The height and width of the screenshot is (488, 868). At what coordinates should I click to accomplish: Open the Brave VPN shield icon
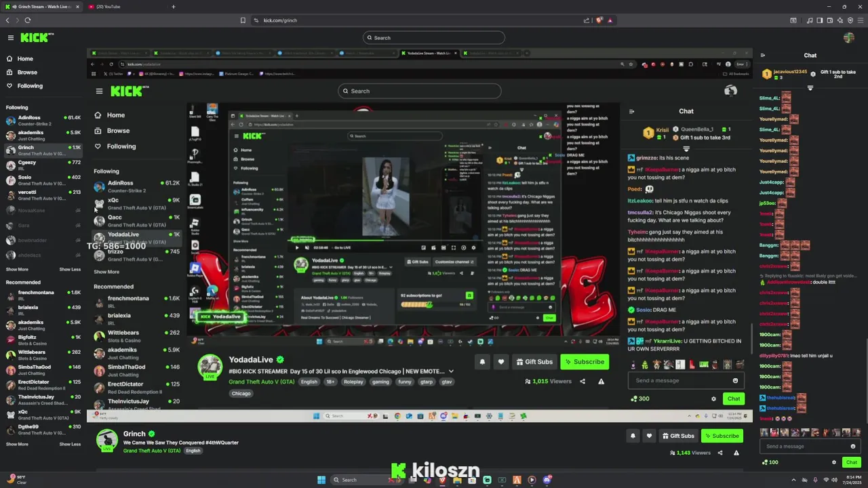[x=850, y=20]
